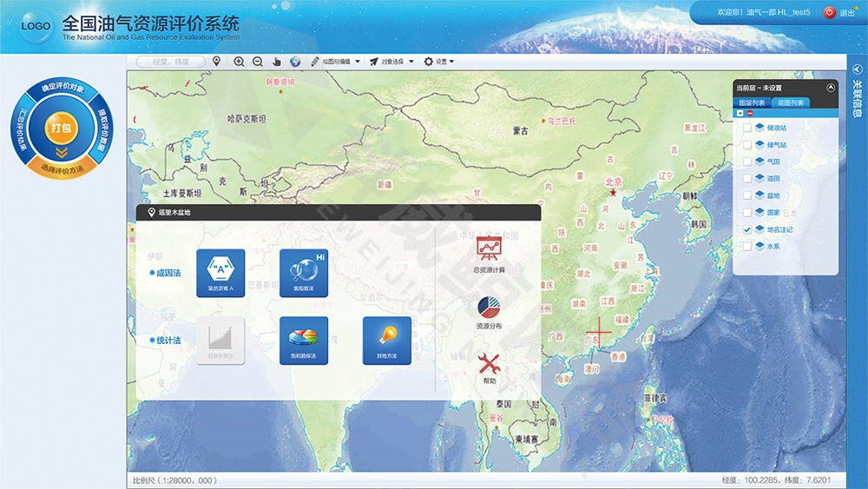This screenshot has width=868, height=489.
Task: Enable the 储气站 layer checkbox
Action: point(746,145)
